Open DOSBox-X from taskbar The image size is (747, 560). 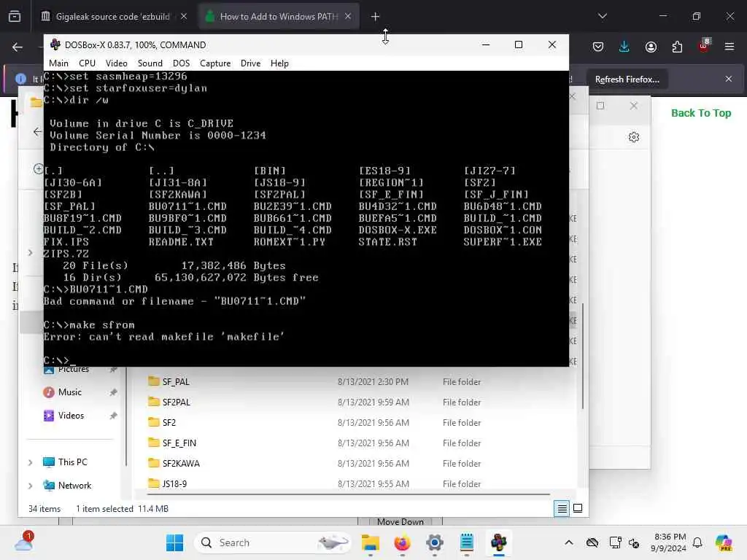499,542
